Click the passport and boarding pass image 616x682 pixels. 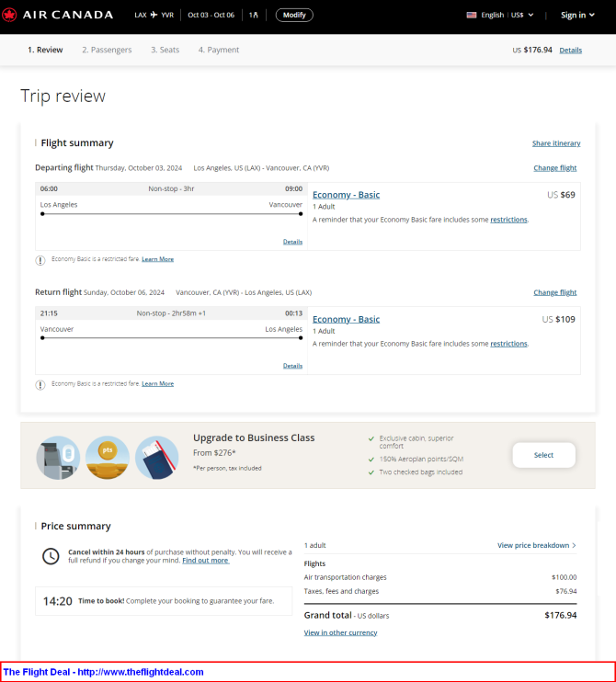click(x=157, y=458)
